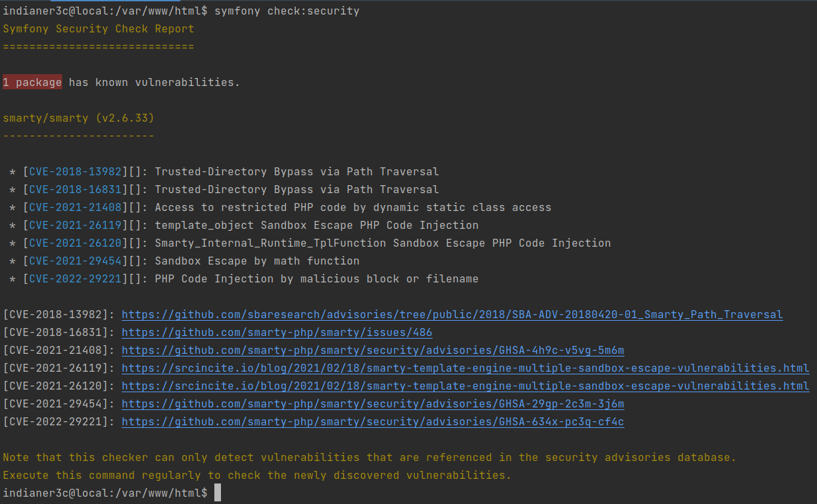817x504 pixels.
Task: Click the 'Note that this checker' notice line
Action: click(x=370, y=458)
